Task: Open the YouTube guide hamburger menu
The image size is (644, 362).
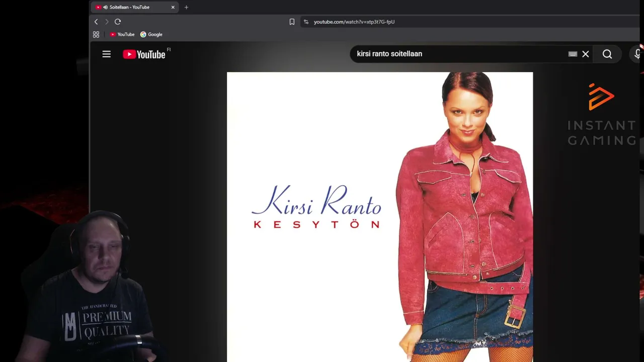Action: (107, 54)
